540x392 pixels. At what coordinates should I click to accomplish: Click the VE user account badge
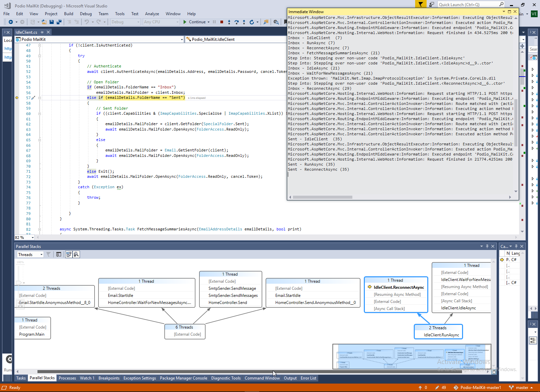[x=534, y=14]
